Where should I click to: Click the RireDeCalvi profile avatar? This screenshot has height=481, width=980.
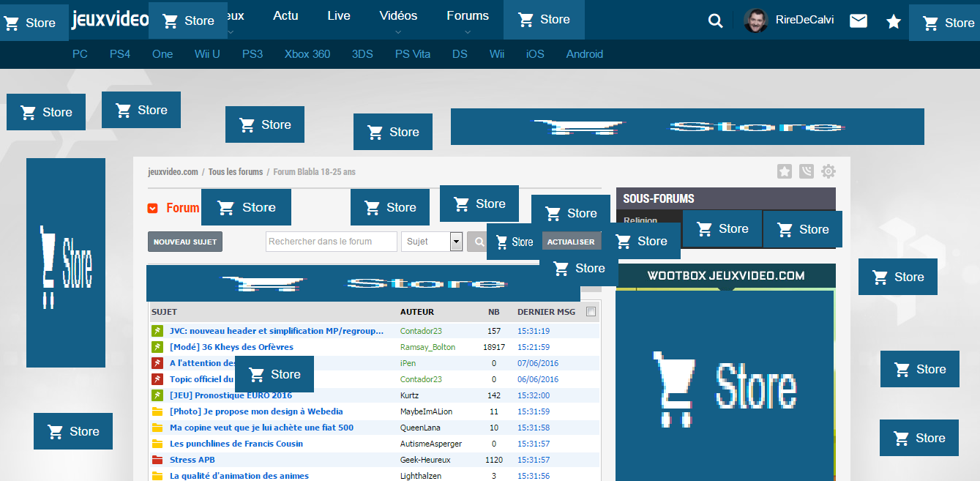756,20
